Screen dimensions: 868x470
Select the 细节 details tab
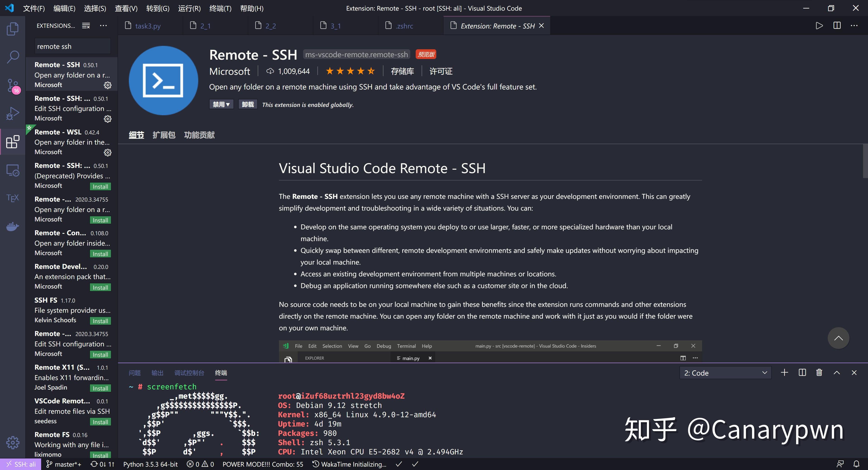pyautogui.click(x=136, y=135)
